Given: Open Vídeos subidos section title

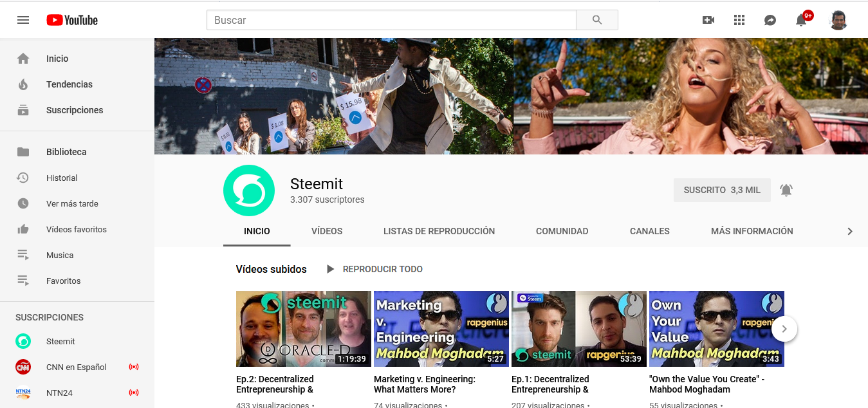Looking at the screenshot, I should click(x=272, y=269).
